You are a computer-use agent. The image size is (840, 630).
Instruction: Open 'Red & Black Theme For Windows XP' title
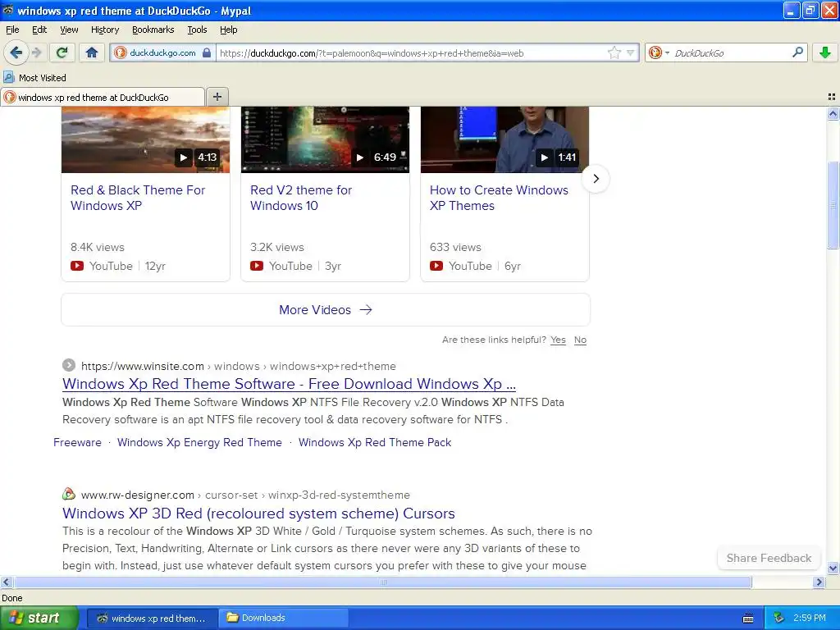coord(138,198)
